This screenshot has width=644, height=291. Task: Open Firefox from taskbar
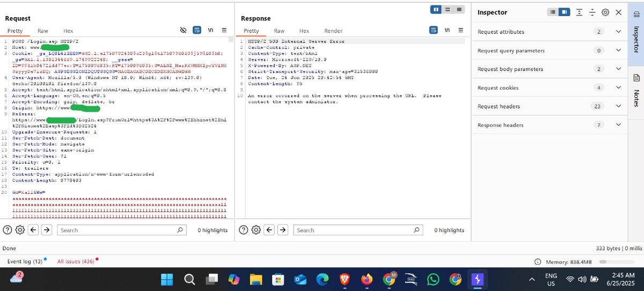367,279
